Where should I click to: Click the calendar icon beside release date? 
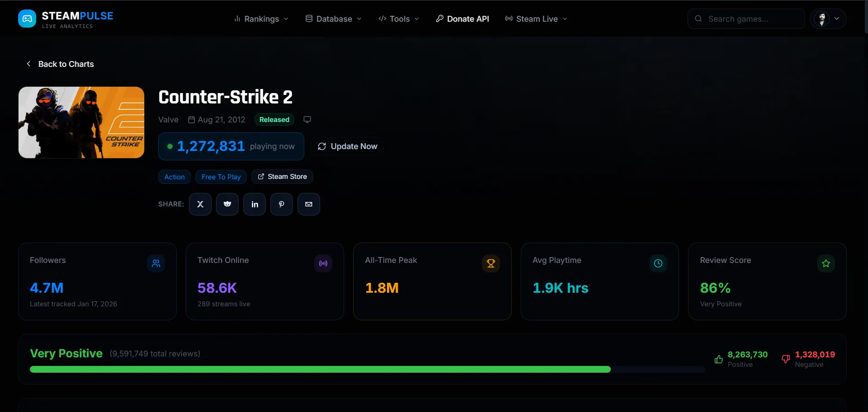pyautogui.click(x=192, y=120)
